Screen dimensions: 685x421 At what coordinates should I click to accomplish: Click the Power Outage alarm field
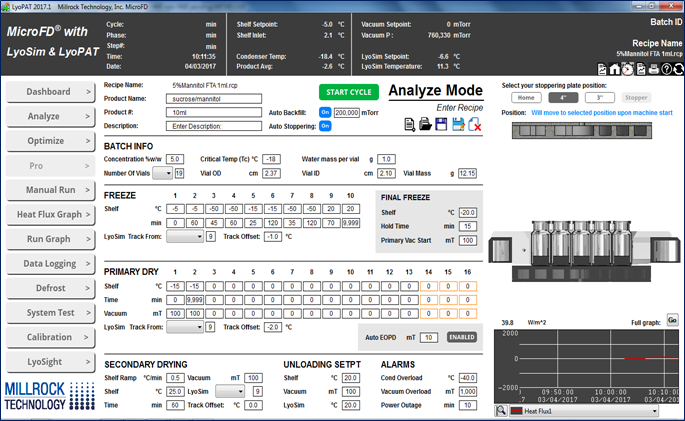point(467,405)
